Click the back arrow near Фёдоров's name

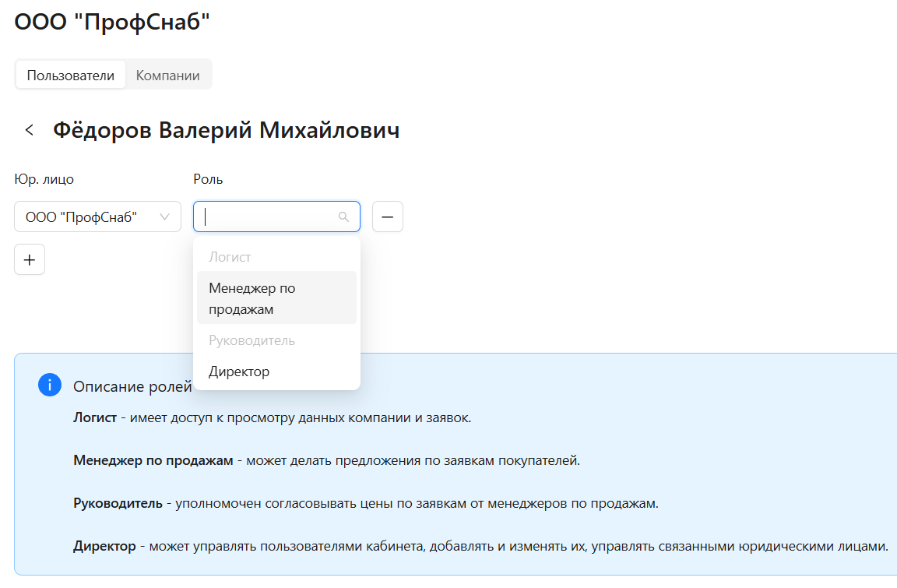click(29, 129)
